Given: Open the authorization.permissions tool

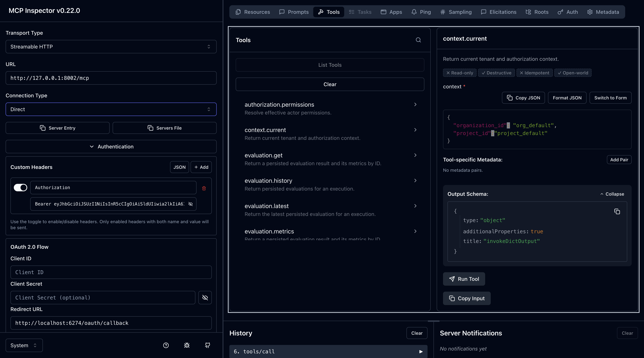Looking at the screenshot, I should [330, 109].
